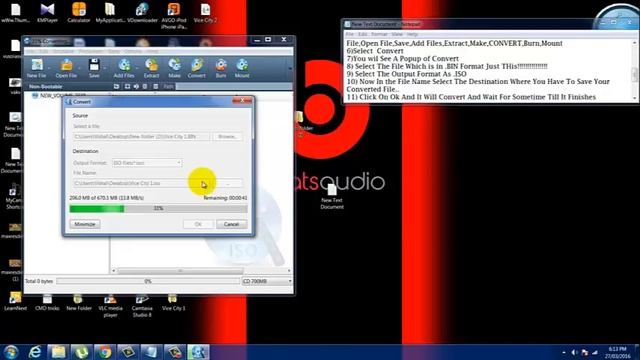Select the LearnNext desktop icon
This screenshot has width=640, height=360.
(16, 302)
